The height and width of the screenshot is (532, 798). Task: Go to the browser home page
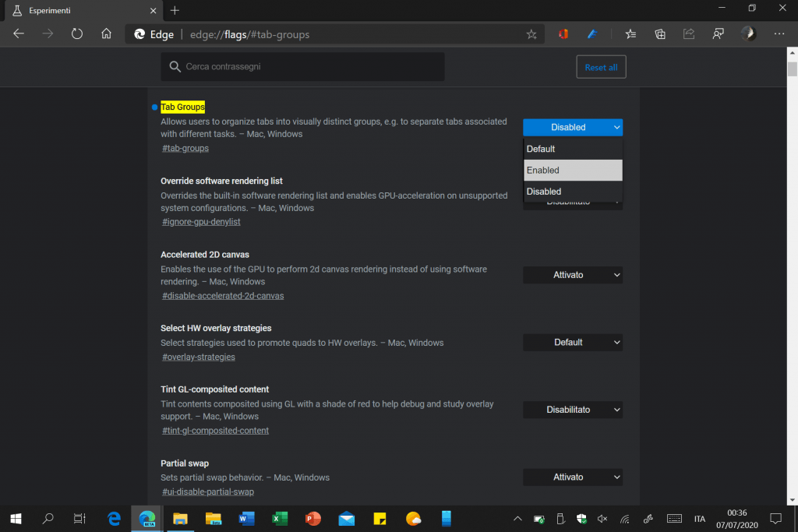(107, 34)
